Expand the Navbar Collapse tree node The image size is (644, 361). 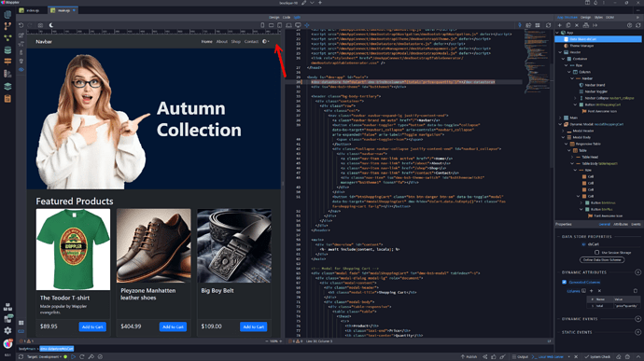(x=575, y=98)
